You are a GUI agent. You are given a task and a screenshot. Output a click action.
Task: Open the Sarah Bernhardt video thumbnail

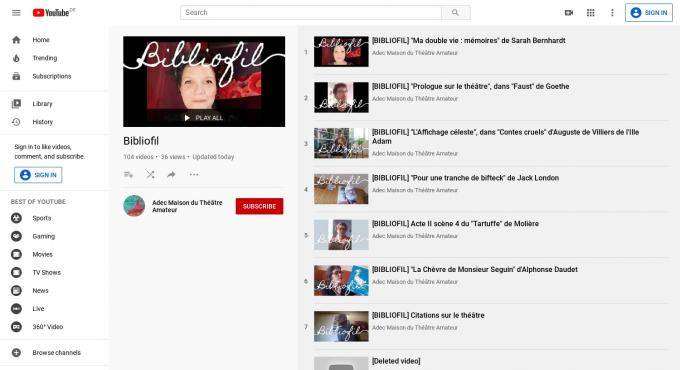pyautogui.click(x=341, y=52)
